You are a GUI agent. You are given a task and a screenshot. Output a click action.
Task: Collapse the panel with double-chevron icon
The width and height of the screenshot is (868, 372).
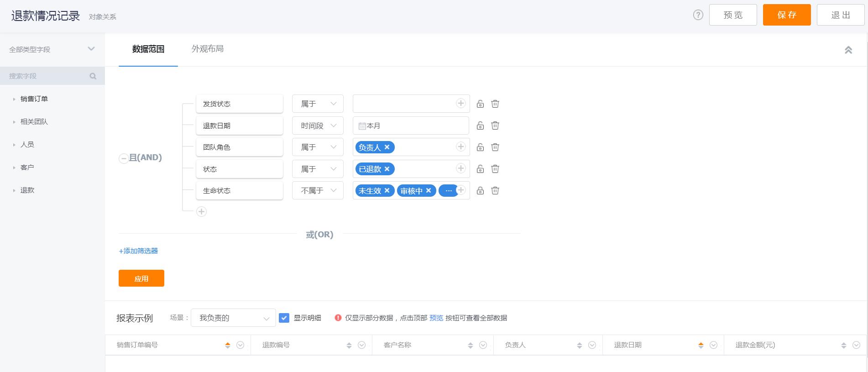point(848,50)
